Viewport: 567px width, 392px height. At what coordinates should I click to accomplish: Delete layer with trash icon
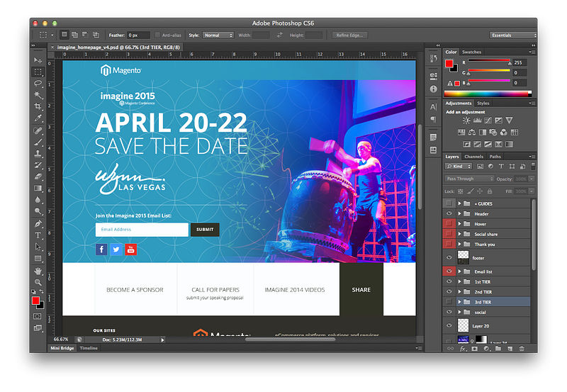click(522, 349)
